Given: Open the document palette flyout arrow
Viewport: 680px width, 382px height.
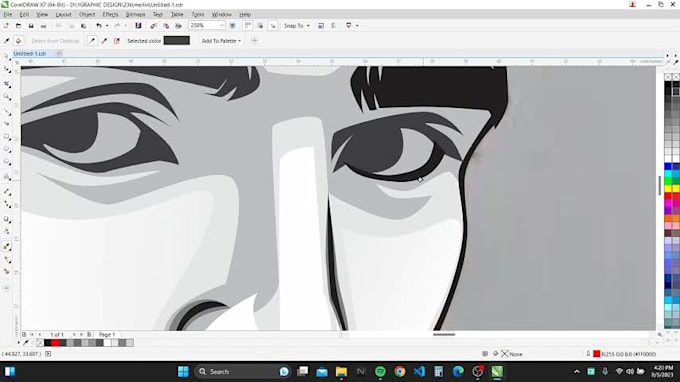Looking at the screenshot, I should click(x=18, y=343).
